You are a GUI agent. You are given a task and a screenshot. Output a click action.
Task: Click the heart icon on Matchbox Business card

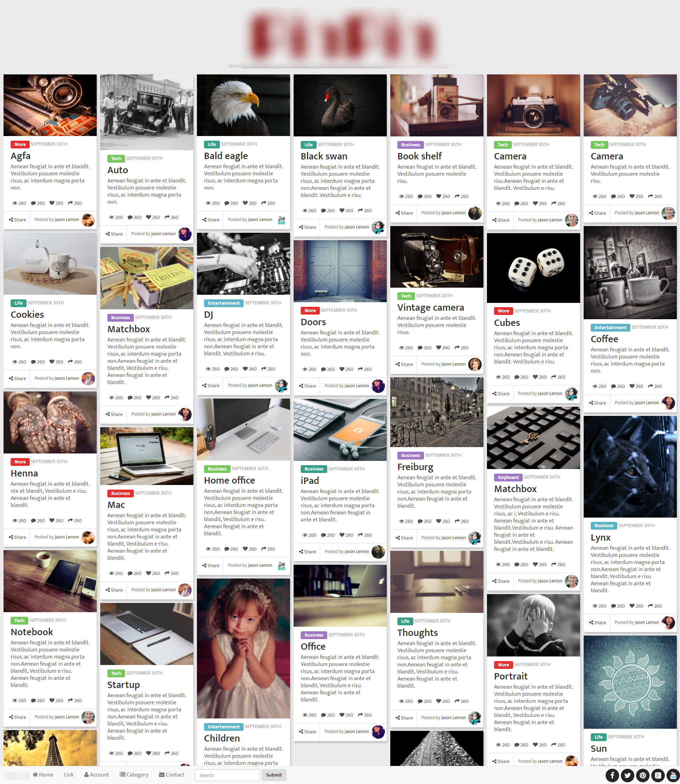pyautogui.click(x=149, y=397)
